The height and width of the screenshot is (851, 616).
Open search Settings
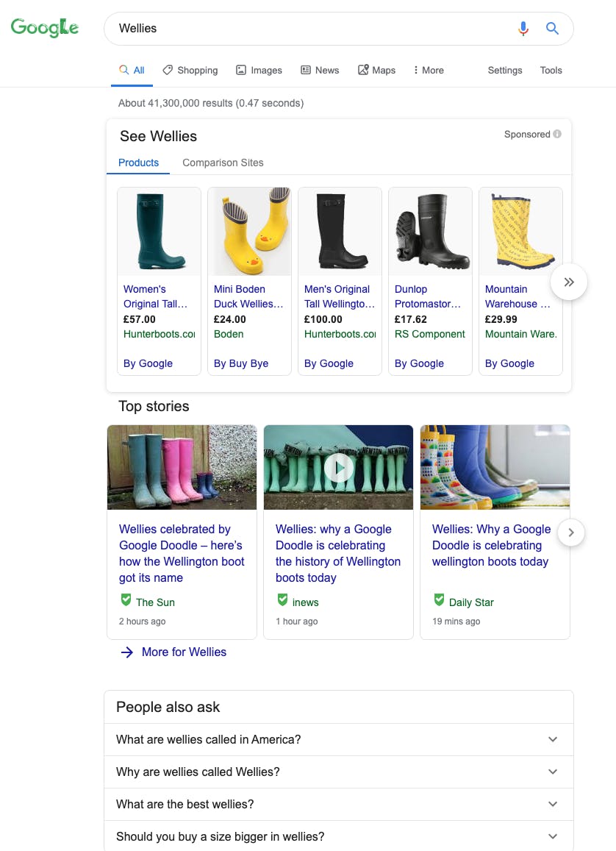(505, 70)
